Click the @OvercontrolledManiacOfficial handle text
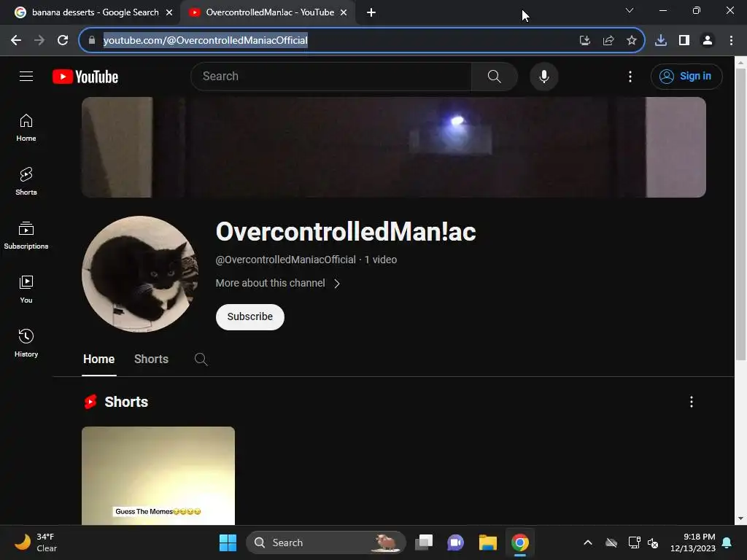The image size is (747, 560). 285,260
